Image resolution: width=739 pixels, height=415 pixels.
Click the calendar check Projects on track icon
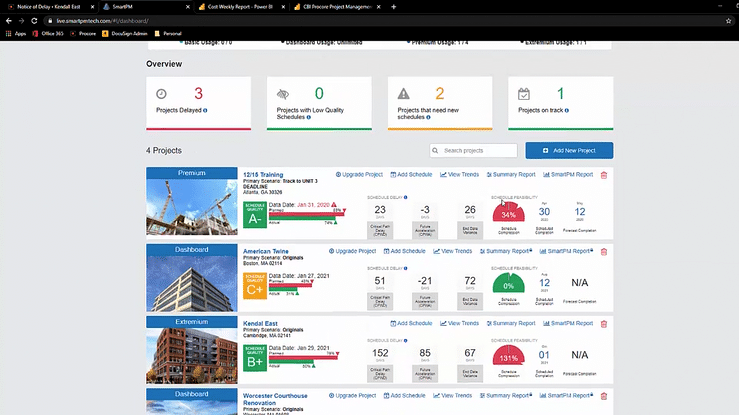524,94
